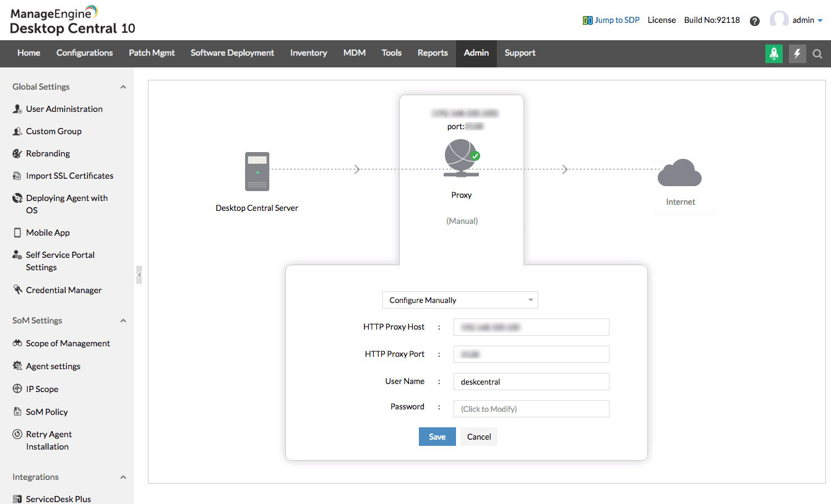The height and width of the screenshot is (504, 831).
Task: Go to Scope of Management
Action: [x=68, y=343]
